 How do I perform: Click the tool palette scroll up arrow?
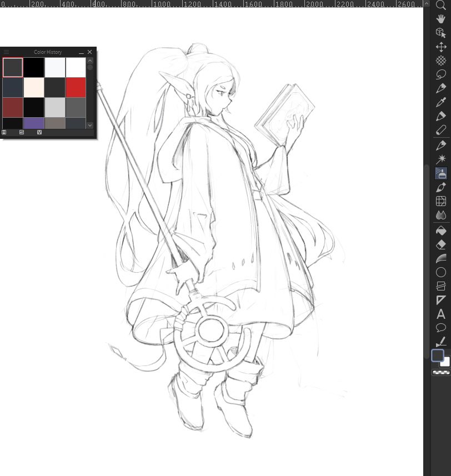(x=427, y=4)
